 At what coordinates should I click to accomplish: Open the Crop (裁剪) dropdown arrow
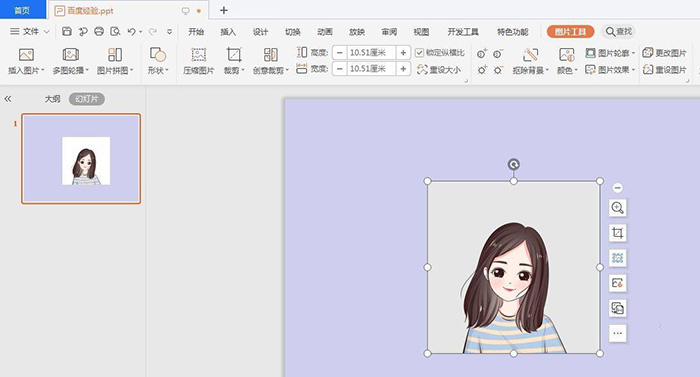tap(242, 70)
